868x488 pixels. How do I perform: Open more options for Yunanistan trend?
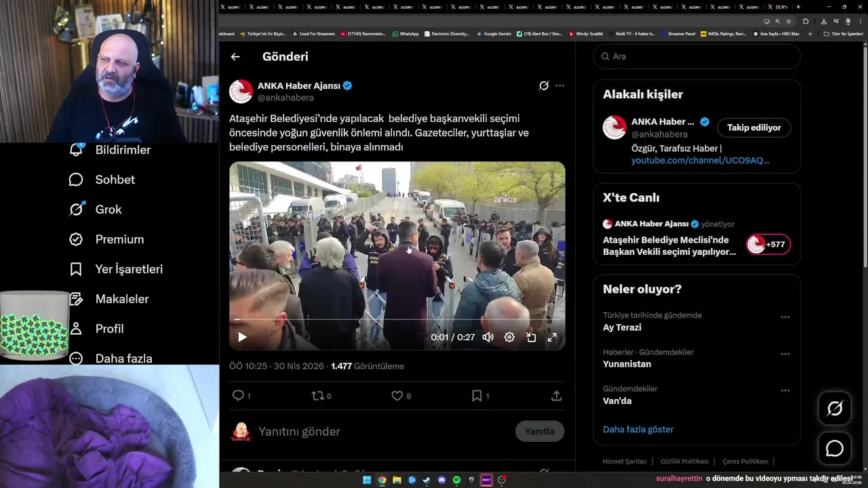coord(785,354)
